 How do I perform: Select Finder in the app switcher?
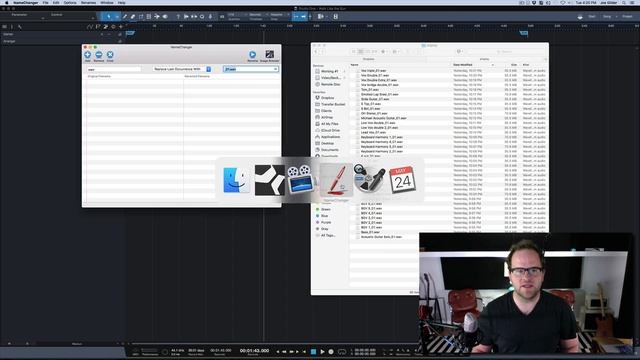[236, 180]
